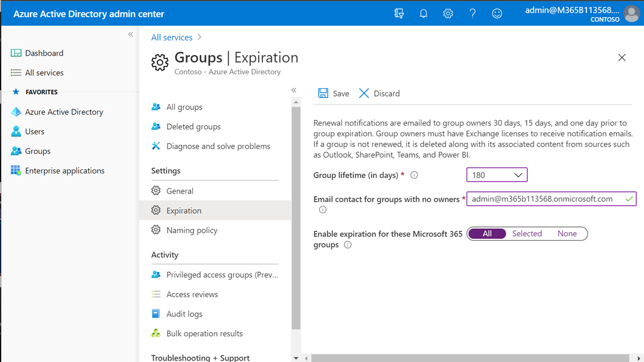Click the Deleted groups icon
The image size is (644, 362).
coord(156,126)
